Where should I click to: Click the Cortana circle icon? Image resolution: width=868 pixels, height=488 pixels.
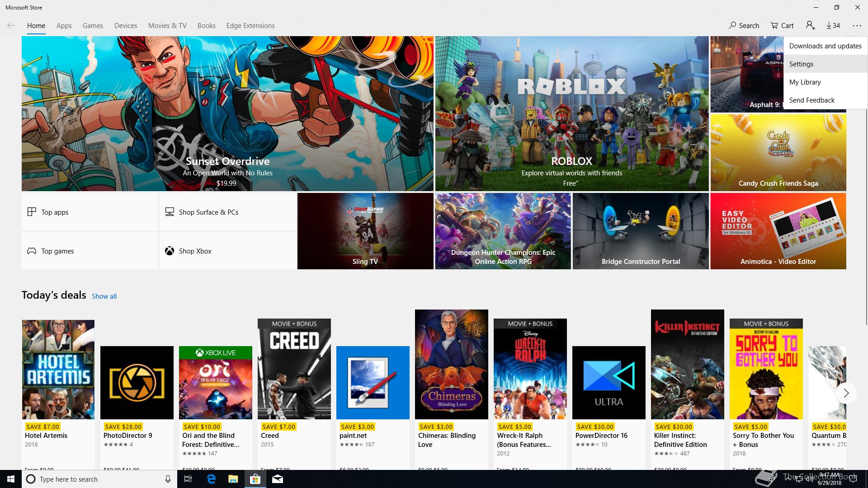coord(31,479)
